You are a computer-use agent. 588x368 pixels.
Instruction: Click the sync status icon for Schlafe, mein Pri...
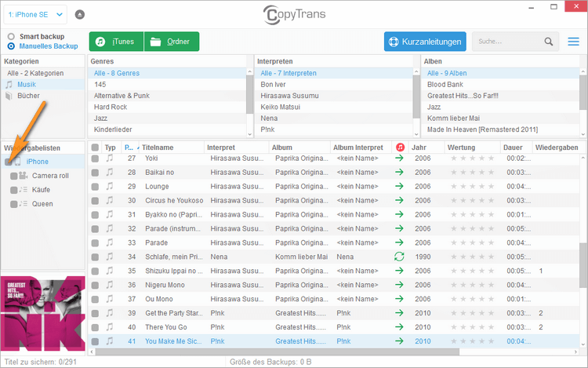coord(399,257)
